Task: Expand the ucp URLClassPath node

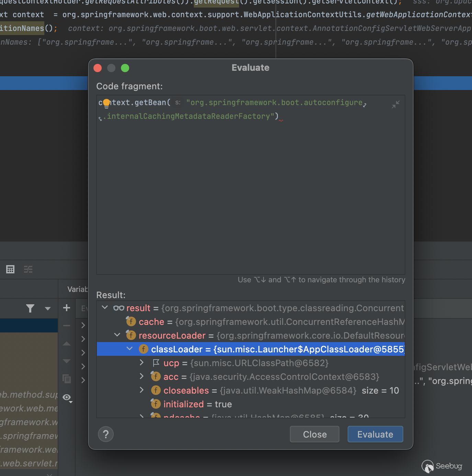Action: [x=142, y=363]
